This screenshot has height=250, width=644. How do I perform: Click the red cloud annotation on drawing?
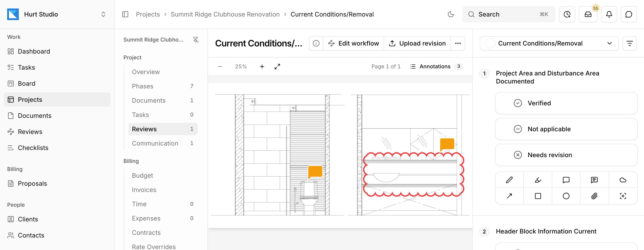point(413,174)
